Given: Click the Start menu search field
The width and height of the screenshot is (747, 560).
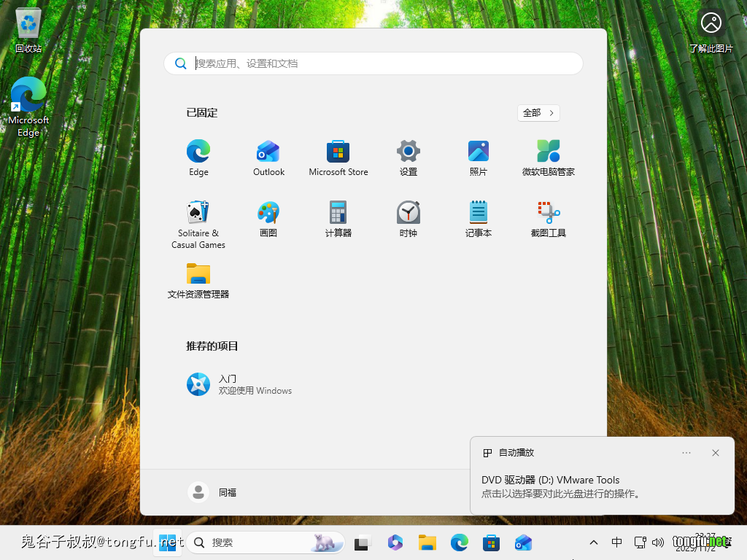Looking at the screenshot, I should pyautogui.click(x=379, y=63).
